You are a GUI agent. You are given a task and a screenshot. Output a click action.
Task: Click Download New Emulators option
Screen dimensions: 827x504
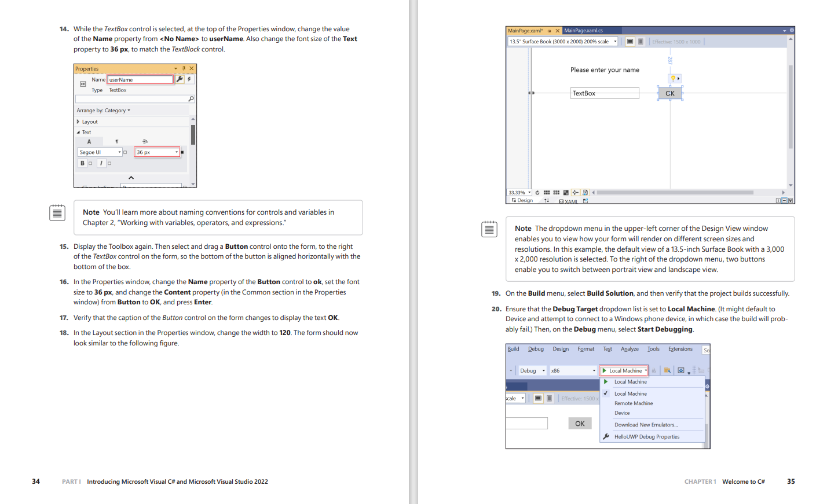(x=646, y=425)
